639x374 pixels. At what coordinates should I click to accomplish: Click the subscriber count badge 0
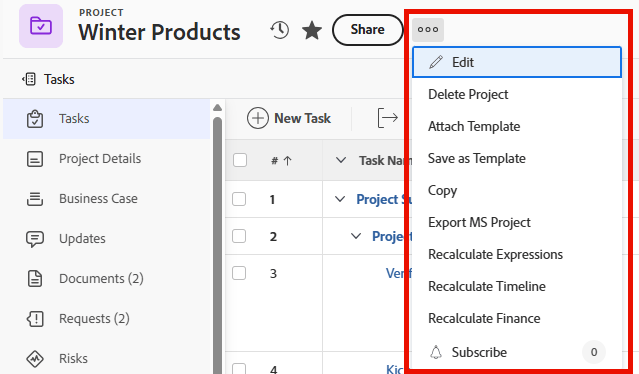594,352
